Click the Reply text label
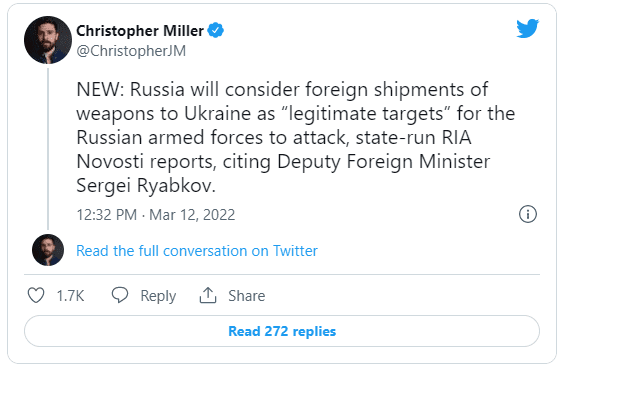 click(x=158, y=296)
